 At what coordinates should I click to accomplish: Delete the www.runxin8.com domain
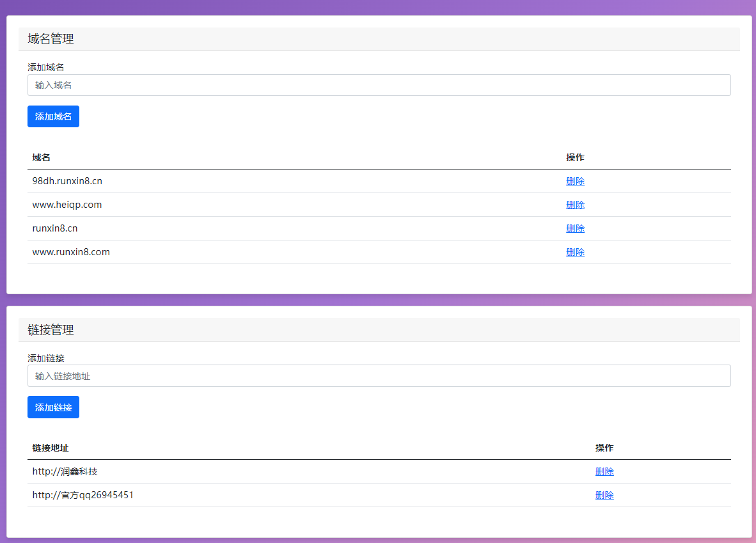pos(575,252)
